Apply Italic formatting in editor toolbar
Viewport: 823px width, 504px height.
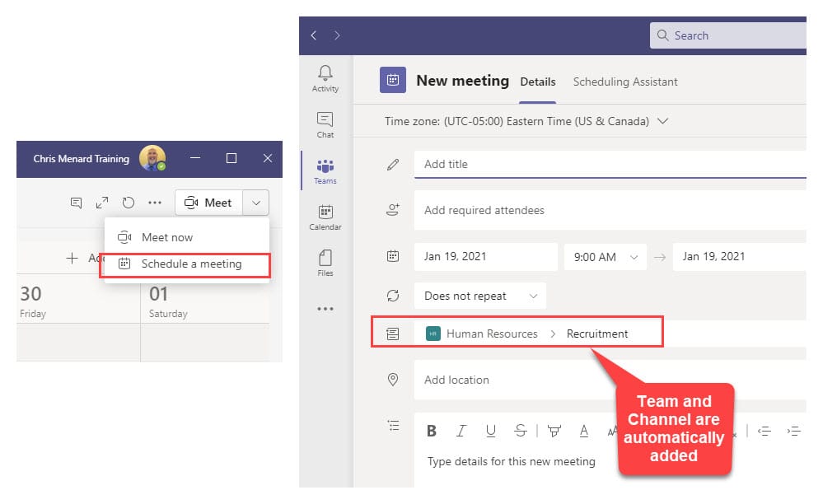click(x=461, y=431)
